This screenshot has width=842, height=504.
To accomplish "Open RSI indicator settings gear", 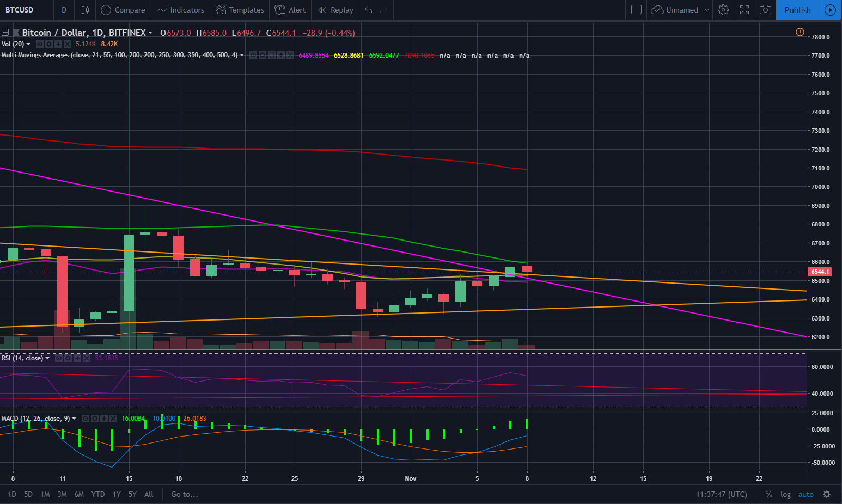I will 68,358.
